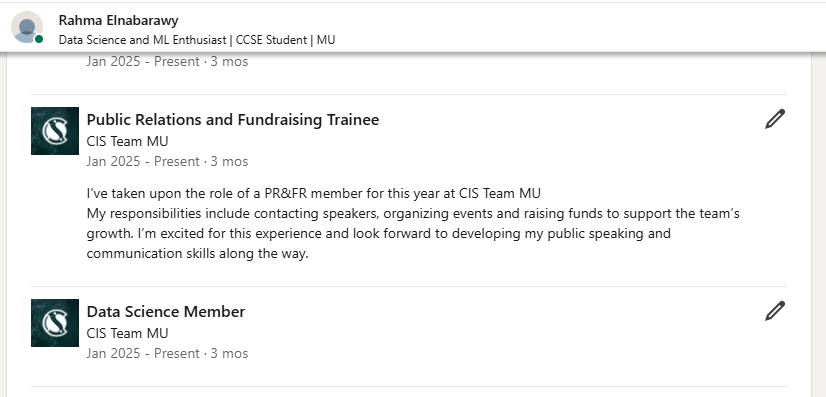This screenshot has width=826, height=397.
Task: Click the pencil icon beside Data Science Member
Action: tap(775, 311)
